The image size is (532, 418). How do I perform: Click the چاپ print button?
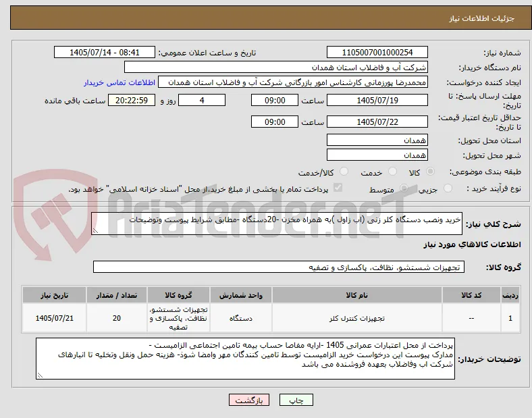pos(296,400)
